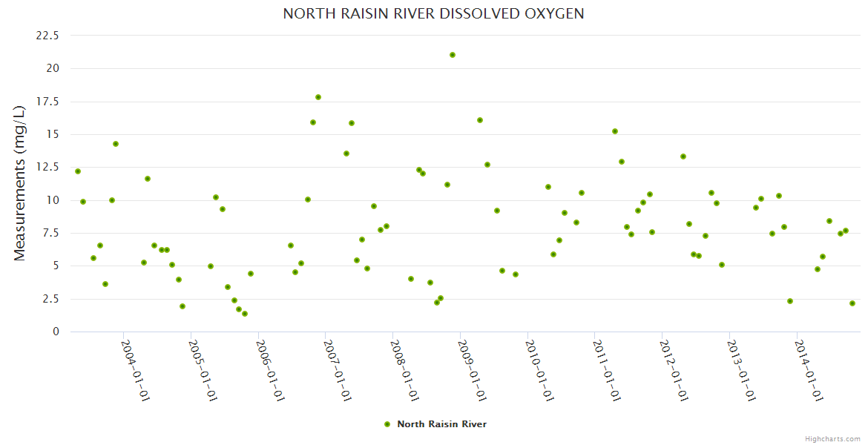Screen dimensions: 868x445
Task: Click the Measurements (mg/L) y-axis title
Action: [x=20, y=183]
